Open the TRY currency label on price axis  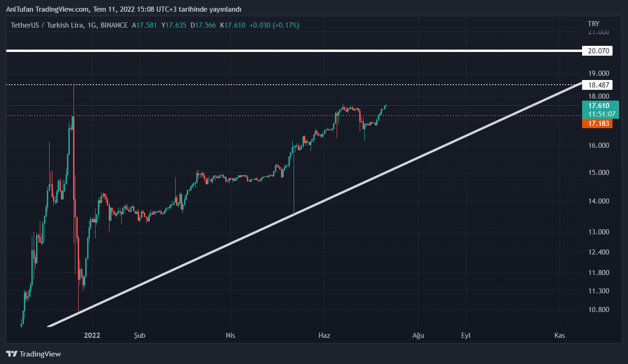[x=593, y=24]
